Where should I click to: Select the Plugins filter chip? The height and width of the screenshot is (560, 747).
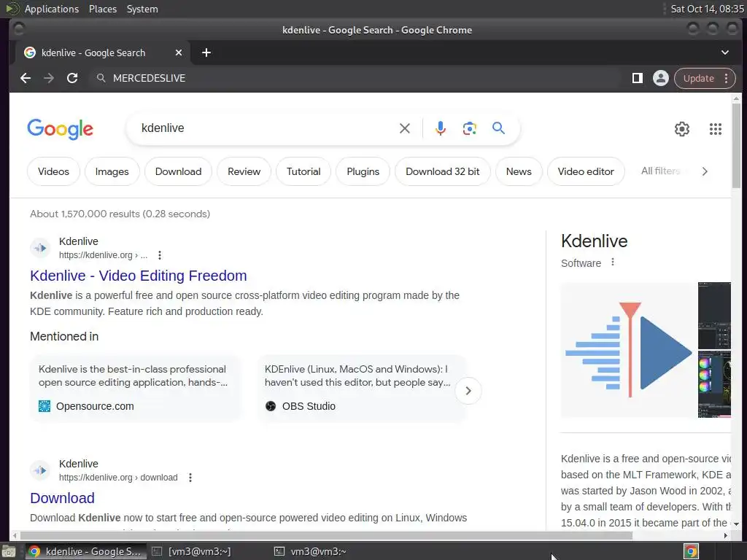click(363, 171)
